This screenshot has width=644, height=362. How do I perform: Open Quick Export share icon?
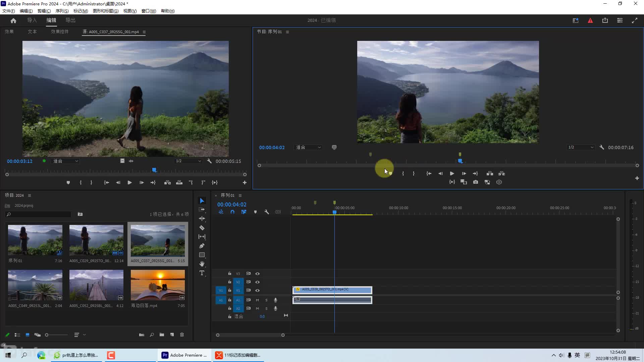(605, 20)
